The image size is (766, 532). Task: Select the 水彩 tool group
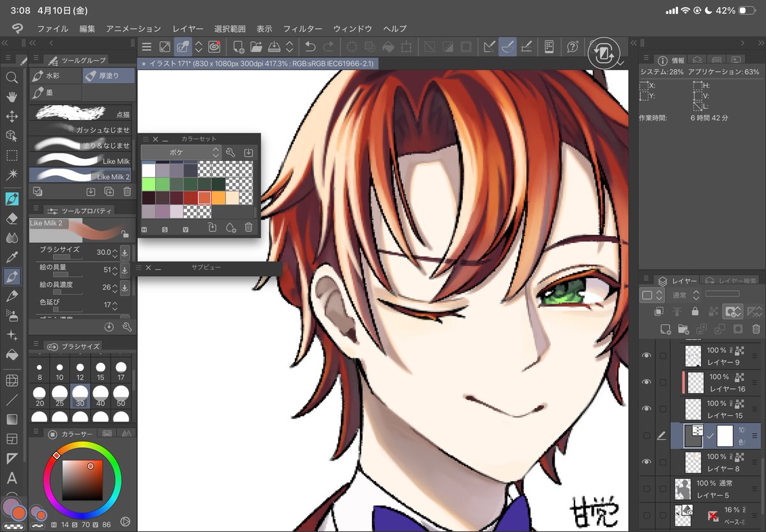(56, 76)
